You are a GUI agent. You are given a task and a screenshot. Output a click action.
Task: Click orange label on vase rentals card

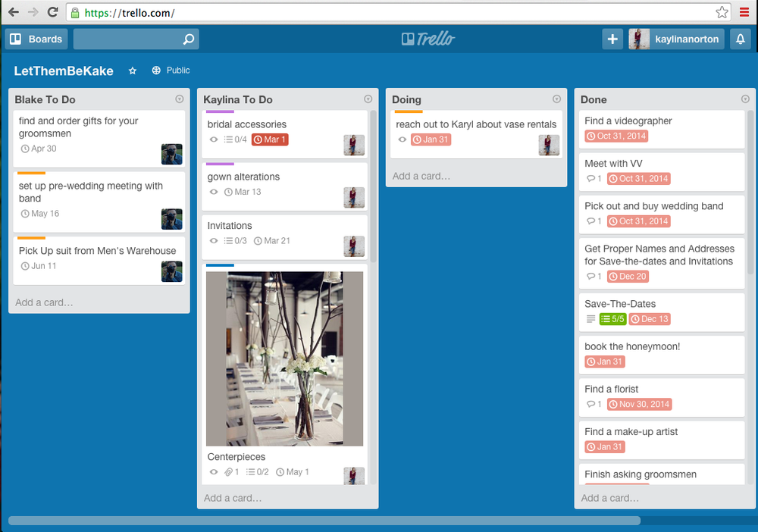[409, 111]
